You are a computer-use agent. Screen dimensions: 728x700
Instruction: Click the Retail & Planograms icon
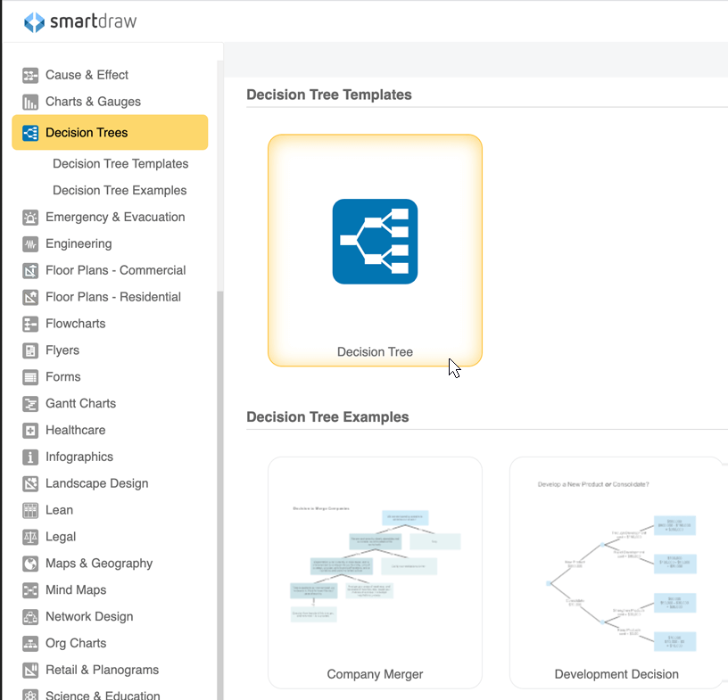[x=30, y=671]
